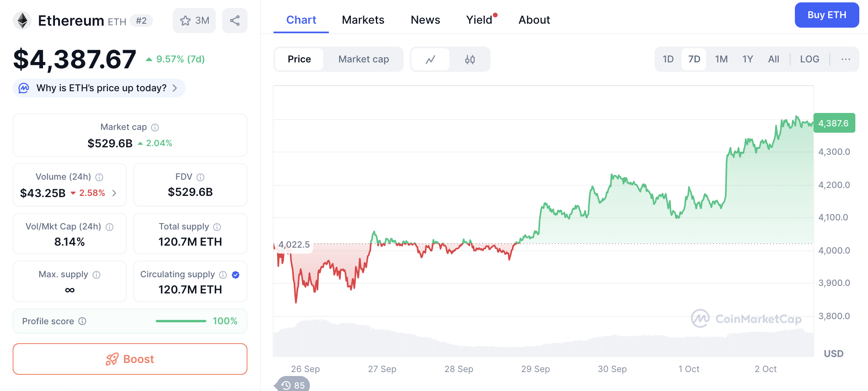Click the Market cap info icon
The height and width of the screenshot is (391, 868).
(155, 128)
